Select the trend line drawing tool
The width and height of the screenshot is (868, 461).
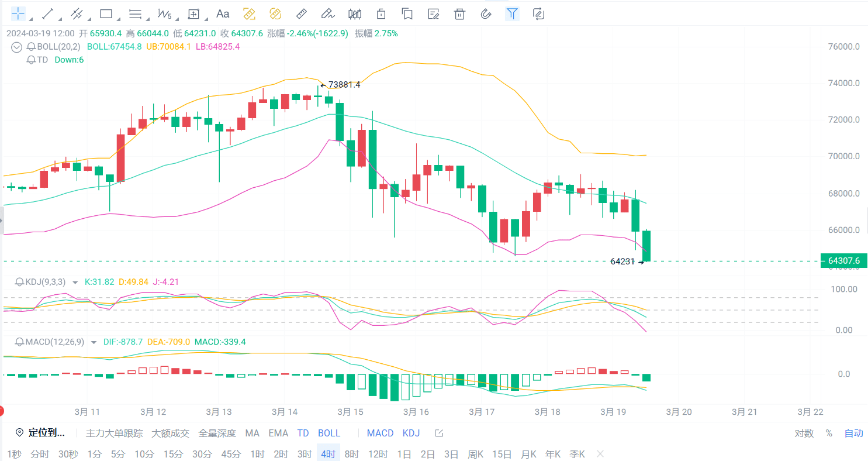[x=47, y=13]
